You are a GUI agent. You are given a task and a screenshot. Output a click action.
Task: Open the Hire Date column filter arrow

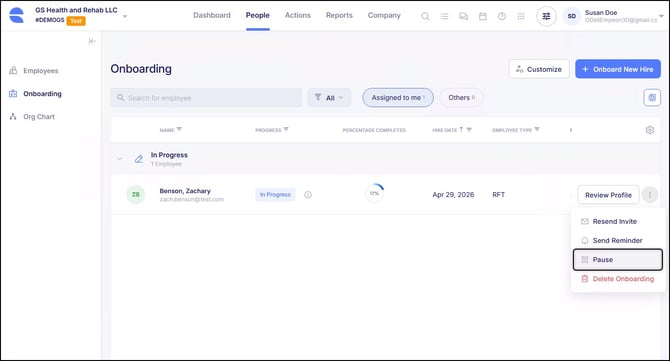(x=469, y=129)
